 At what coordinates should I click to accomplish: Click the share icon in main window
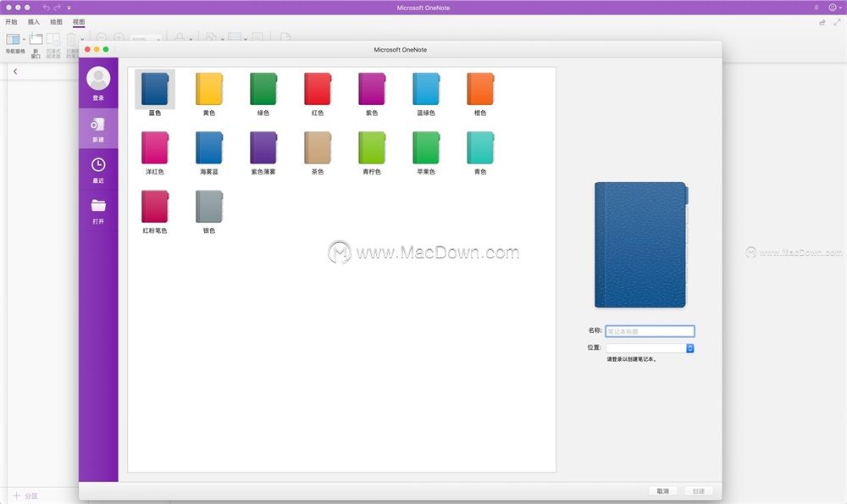coord(822,22)
